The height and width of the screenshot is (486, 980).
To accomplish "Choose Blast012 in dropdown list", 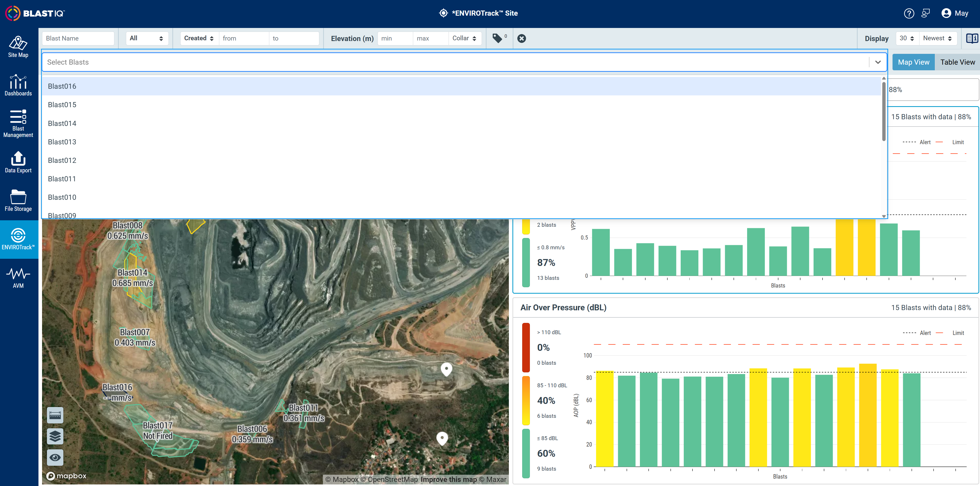I will 461,160.
